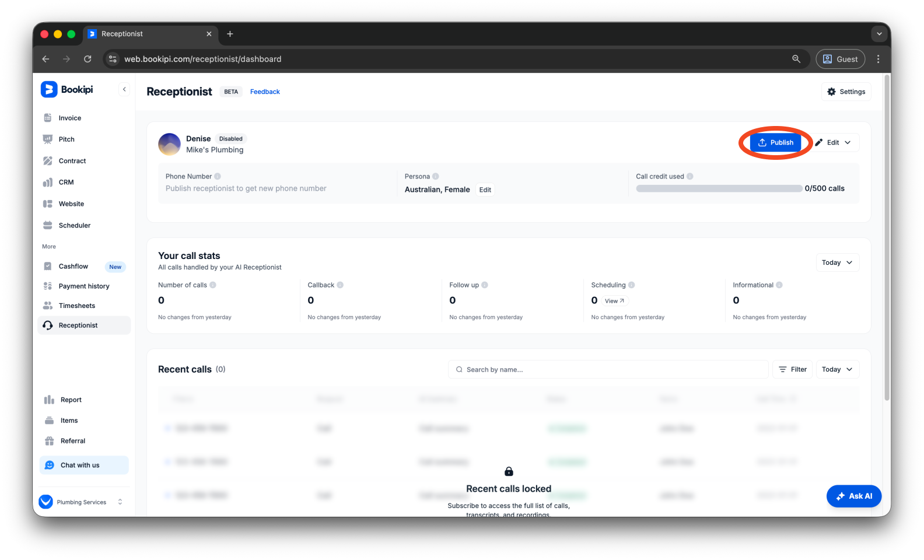Click the Mike's Plumbing business name

pos(215,150)
